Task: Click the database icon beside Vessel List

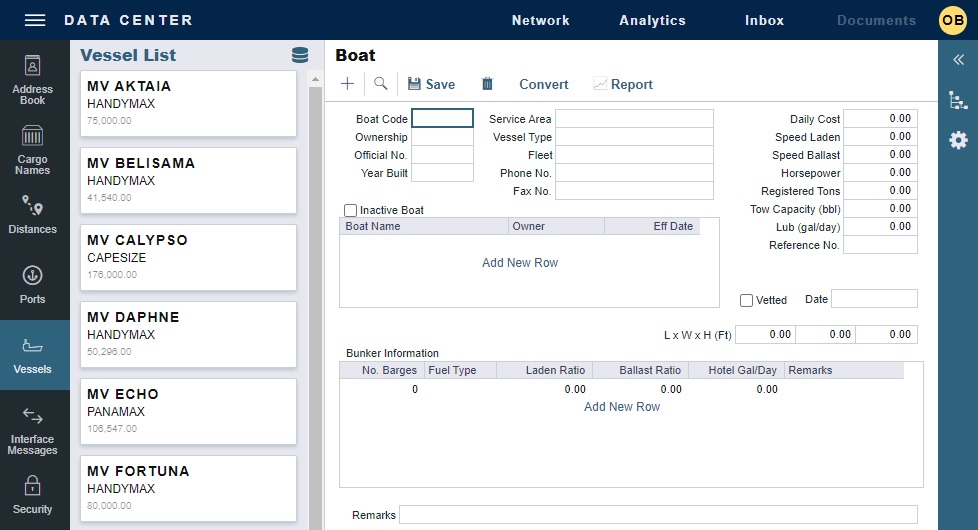Action: (299, 55)
